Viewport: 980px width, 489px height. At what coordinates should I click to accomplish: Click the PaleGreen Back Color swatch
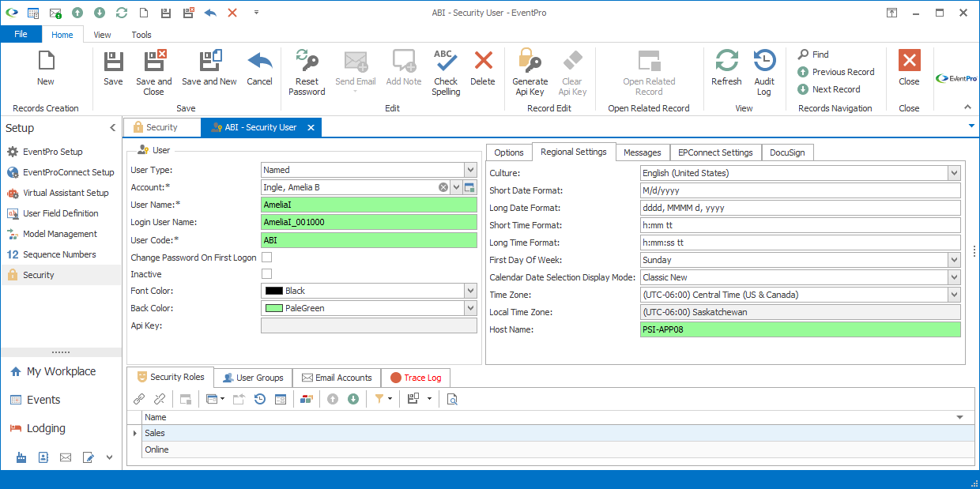[274, 308]
